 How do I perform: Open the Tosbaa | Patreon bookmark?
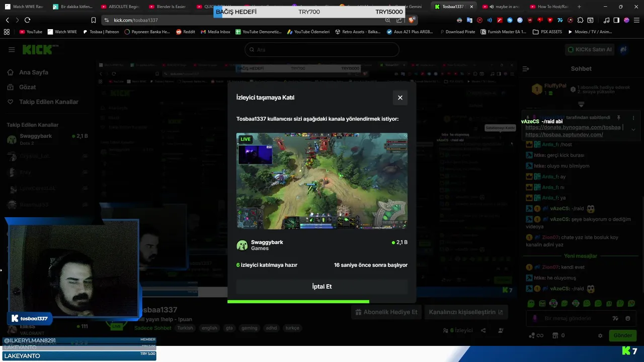tap(101, 32)
